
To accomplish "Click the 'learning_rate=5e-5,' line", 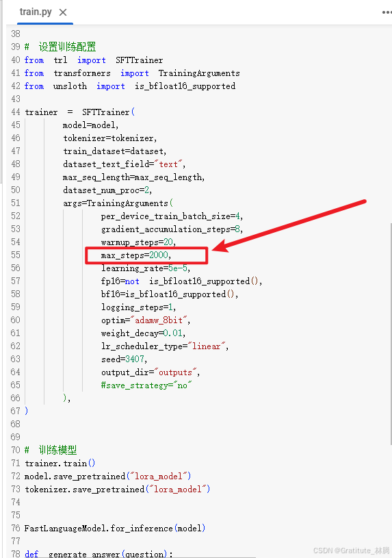I will 146,268.
